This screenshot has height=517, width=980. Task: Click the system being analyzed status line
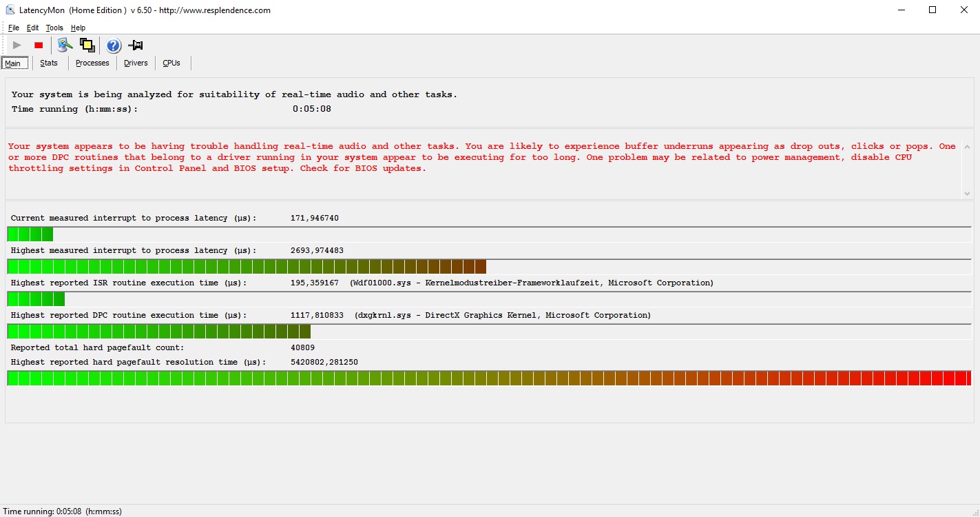click(234, 94)
